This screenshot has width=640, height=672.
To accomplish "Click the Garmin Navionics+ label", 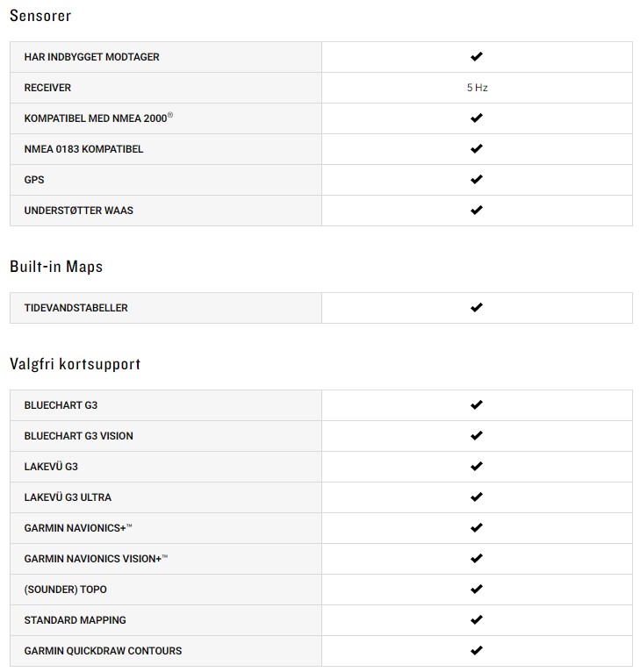I will (78, 528).
